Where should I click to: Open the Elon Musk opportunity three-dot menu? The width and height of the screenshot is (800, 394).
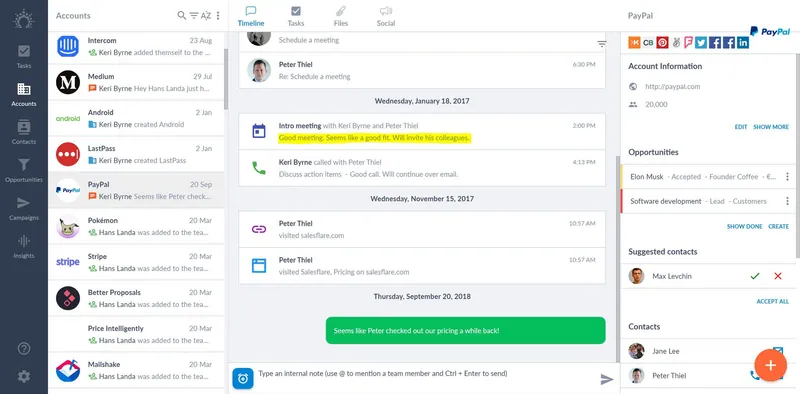pyautogui.click(x=787, y=177)
